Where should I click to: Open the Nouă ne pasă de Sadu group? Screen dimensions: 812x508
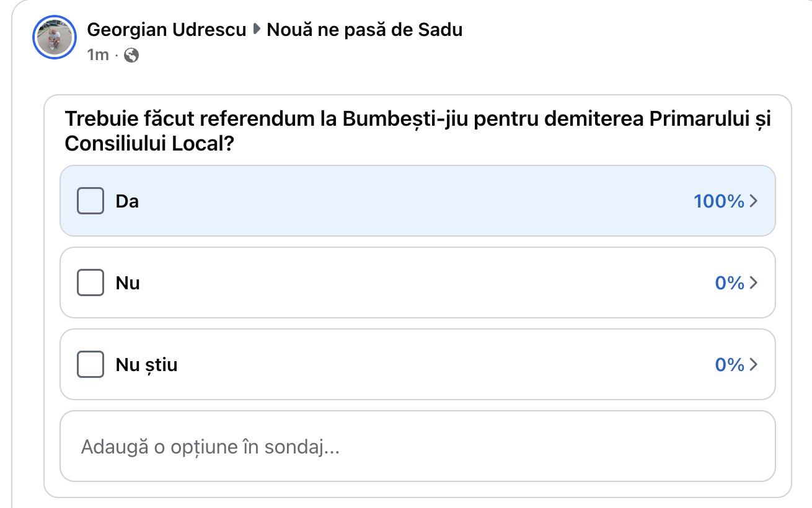click(x=364, y=29)
